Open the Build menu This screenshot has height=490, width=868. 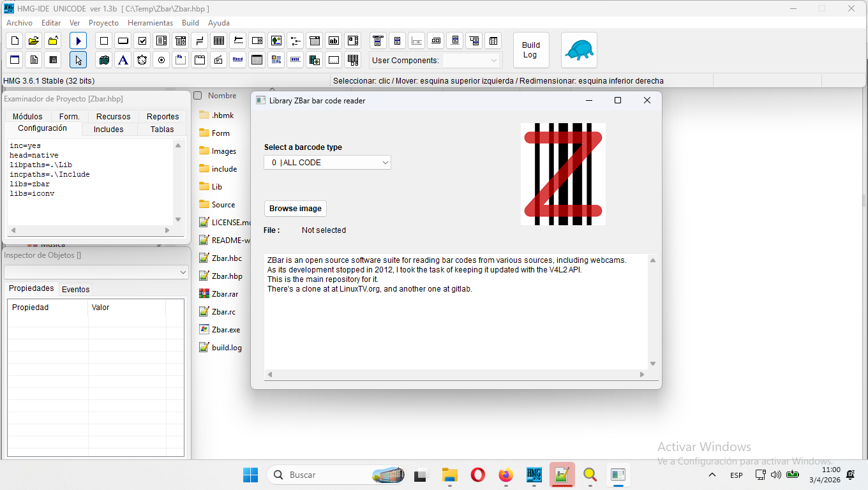pyautogui.click(x=191, y=23)
